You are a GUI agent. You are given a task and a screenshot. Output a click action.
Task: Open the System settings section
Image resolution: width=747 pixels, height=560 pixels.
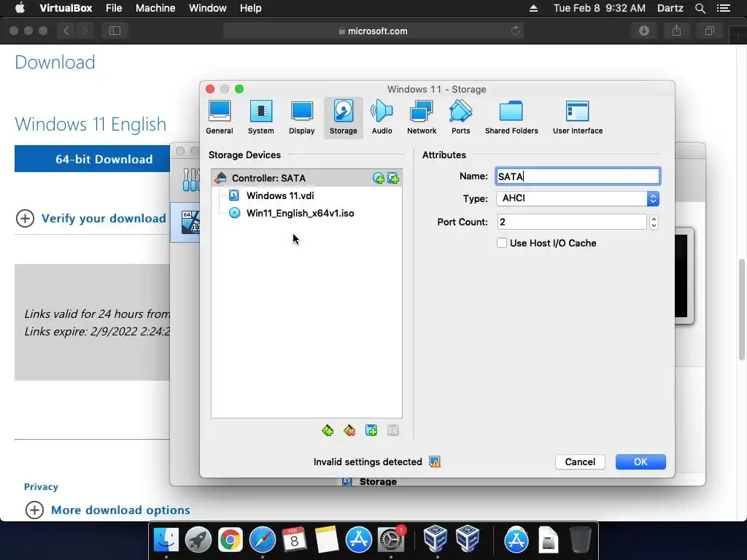coord(260,117)
